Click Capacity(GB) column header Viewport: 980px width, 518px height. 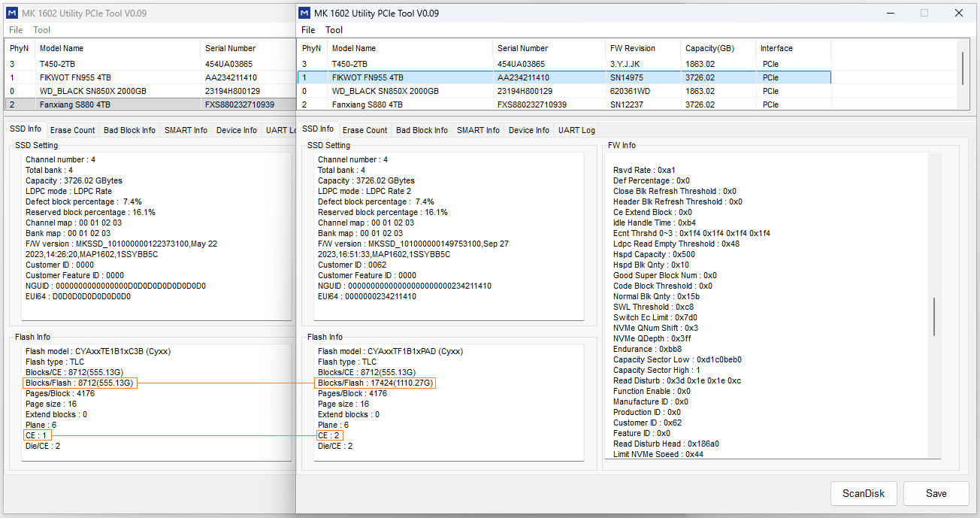pyautogui.click(x=718, y=48)
